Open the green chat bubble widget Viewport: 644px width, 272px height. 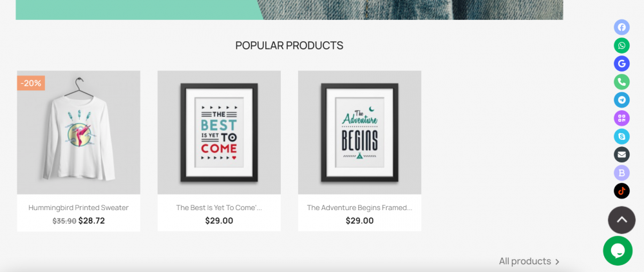point(618,251)
